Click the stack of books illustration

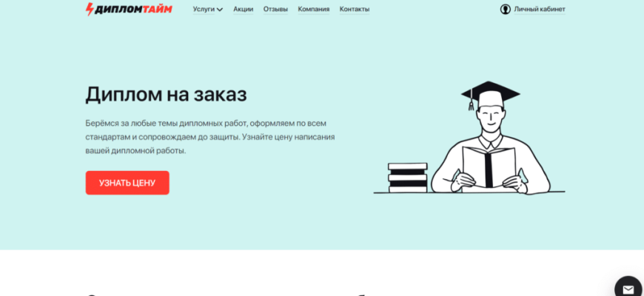pos(408,178)
